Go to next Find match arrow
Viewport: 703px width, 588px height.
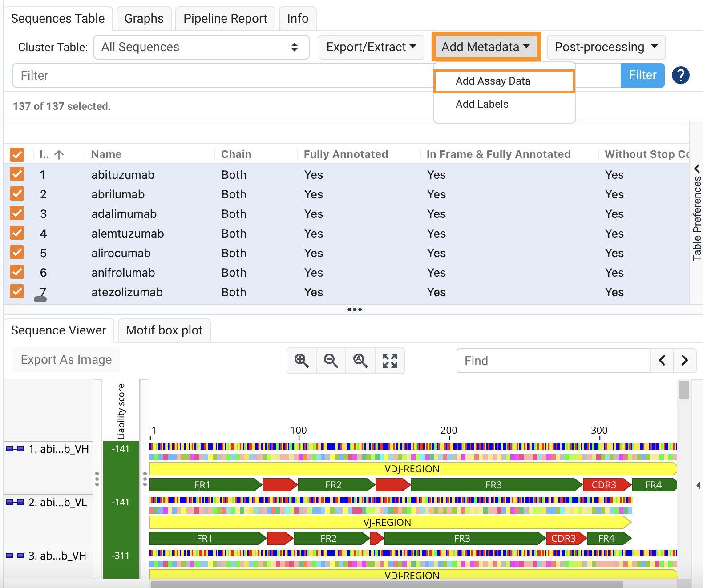pyautogui.click(x=685, y=361)
